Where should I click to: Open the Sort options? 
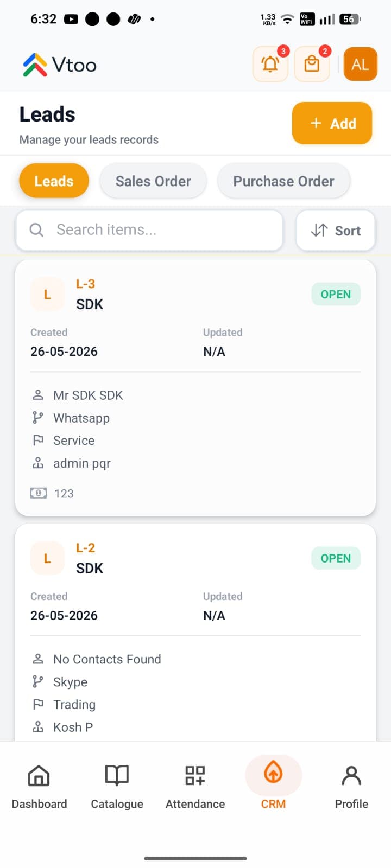pyautogui.click(x=336, y=231)
